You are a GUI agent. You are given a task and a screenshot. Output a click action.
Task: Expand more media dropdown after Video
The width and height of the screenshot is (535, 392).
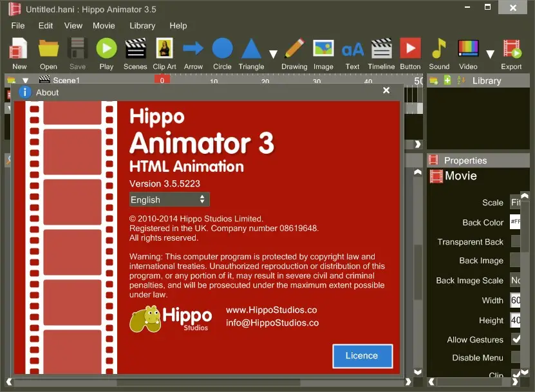[x=490, y=54]
